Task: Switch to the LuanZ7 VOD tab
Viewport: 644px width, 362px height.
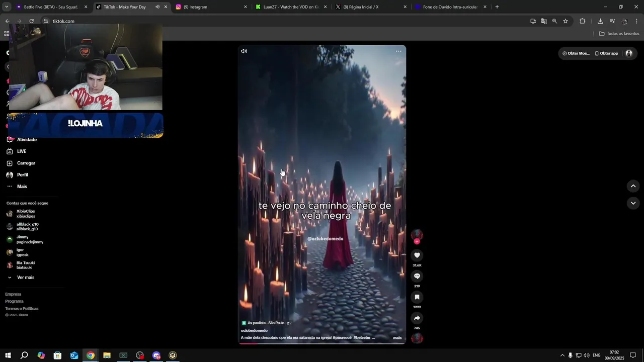Action: coord(291,7)
